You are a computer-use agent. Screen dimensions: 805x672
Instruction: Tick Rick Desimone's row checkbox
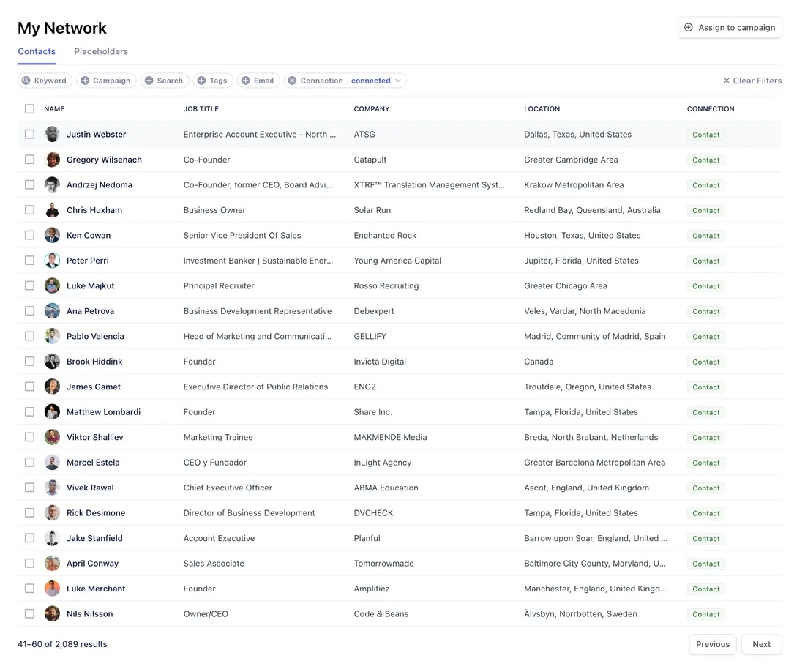point(30,512)
